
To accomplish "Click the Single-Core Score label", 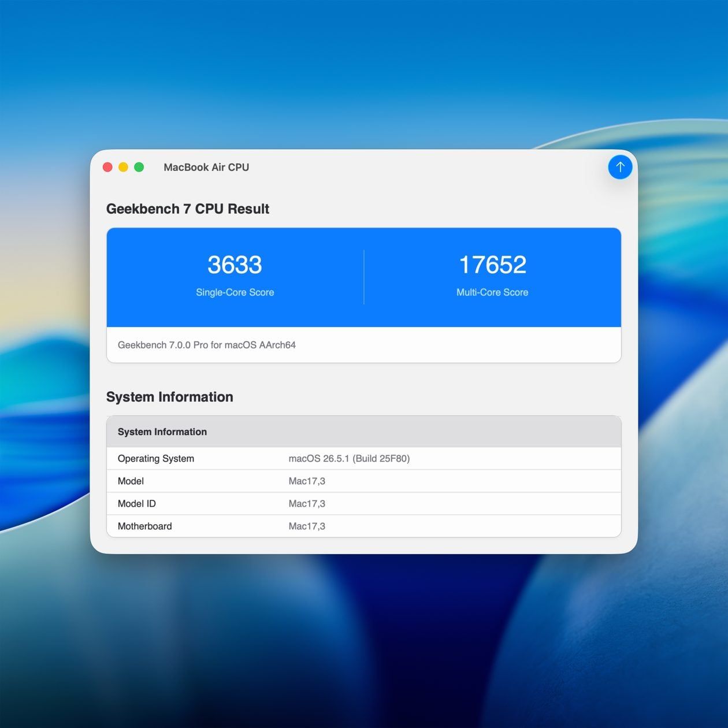I will [235, 292].
